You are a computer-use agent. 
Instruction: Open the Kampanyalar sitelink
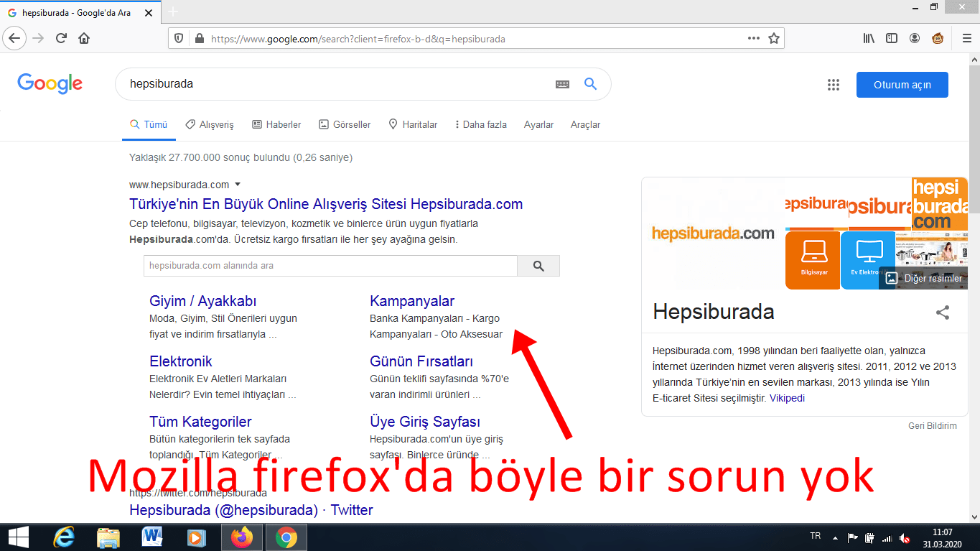tap(412, 301)
